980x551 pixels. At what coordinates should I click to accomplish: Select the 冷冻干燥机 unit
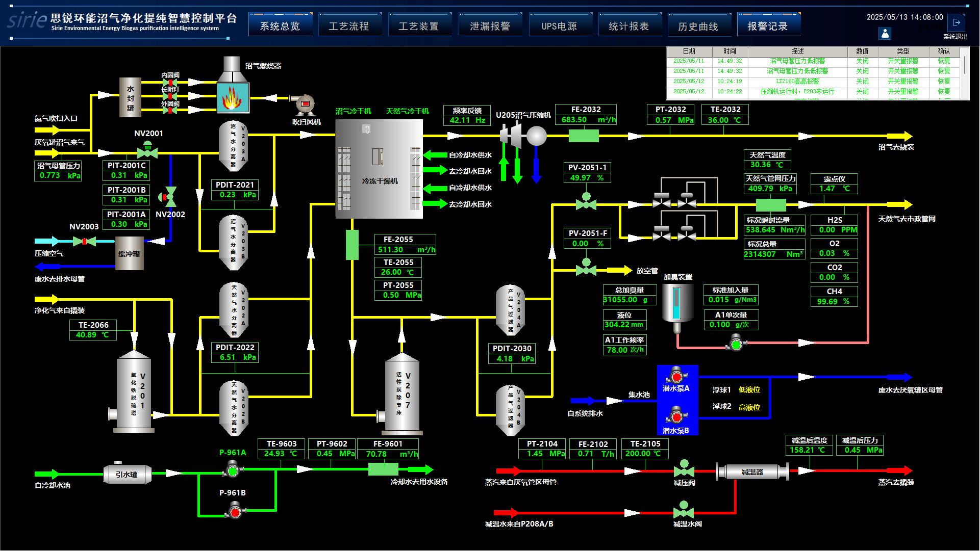[379, 169]
